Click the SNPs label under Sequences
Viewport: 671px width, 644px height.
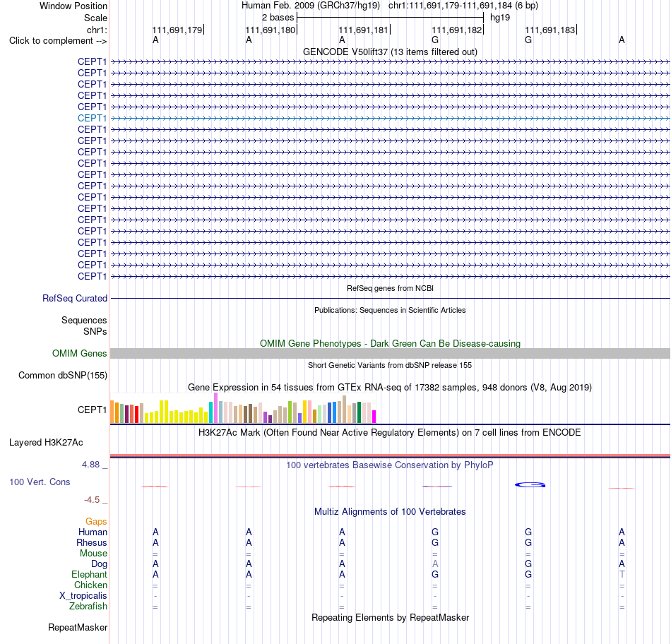pos(95,332)
